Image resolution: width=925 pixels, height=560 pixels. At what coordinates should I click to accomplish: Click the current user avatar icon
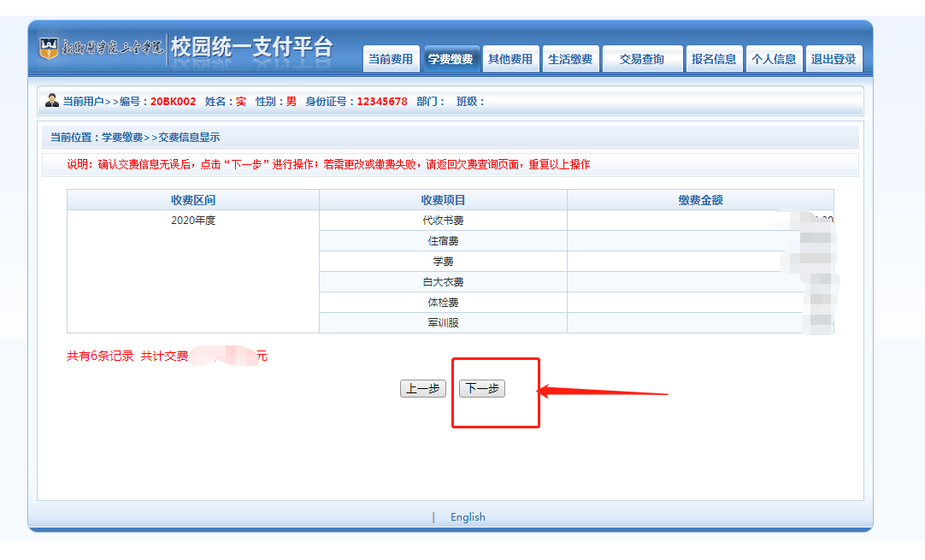52,101
